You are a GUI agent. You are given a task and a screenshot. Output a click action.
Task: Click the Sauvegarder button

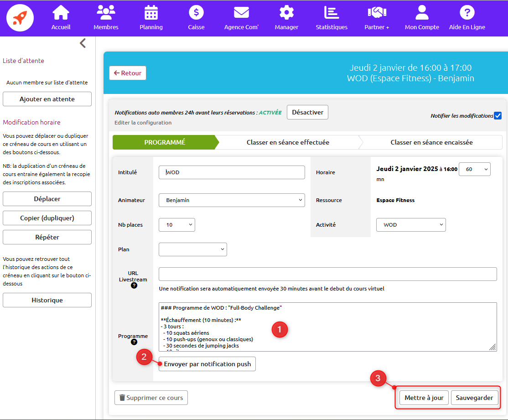[474, 398]
